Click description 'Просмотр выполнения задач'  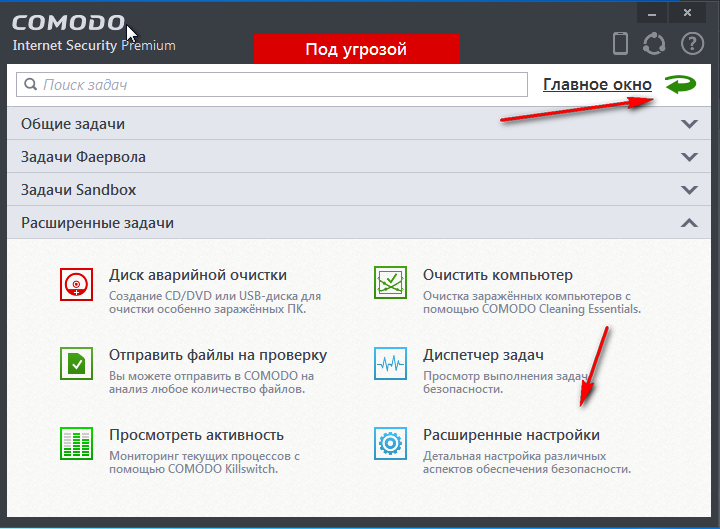506,376
